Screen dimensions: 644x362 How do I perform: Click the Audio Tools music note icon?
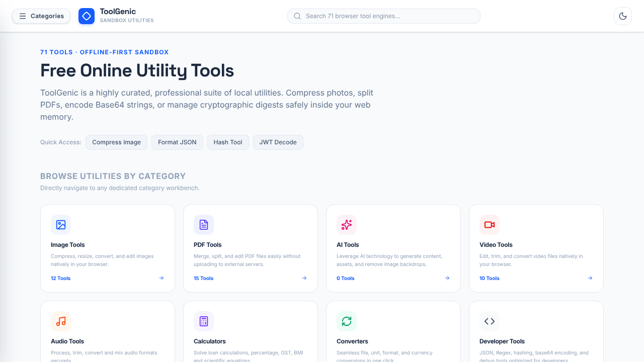61,321
